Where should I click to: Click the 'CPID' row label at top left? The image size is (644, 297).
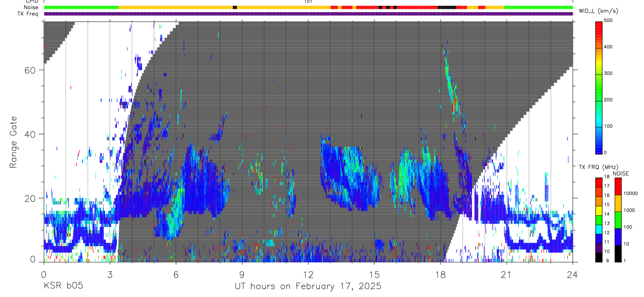[x=32, y=2]
